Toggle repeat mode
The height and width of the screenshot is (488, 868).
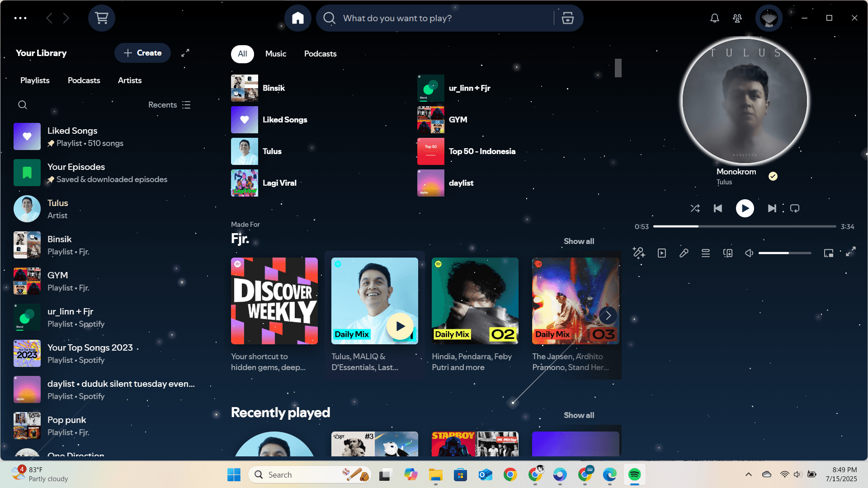(795, 208)
